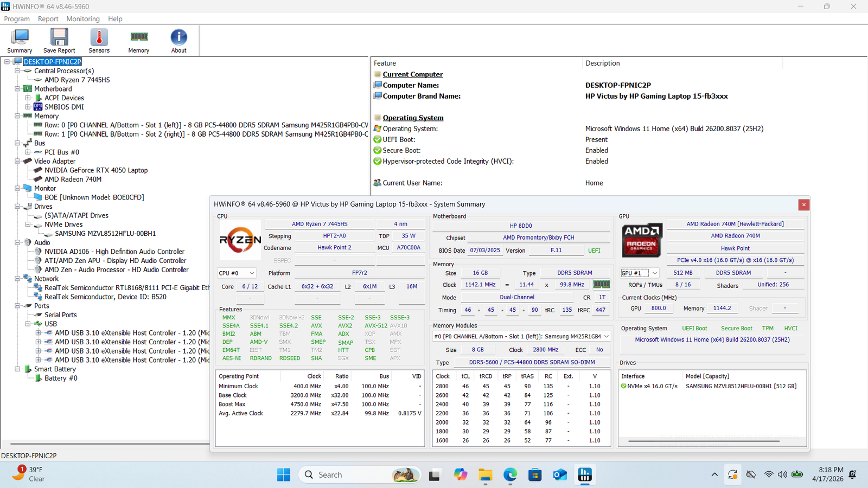Image resolution: width=868 pixels, height=488 pixels.
Task: Expand the PCI Bus #0 node
Action: [x=28, y=152]
